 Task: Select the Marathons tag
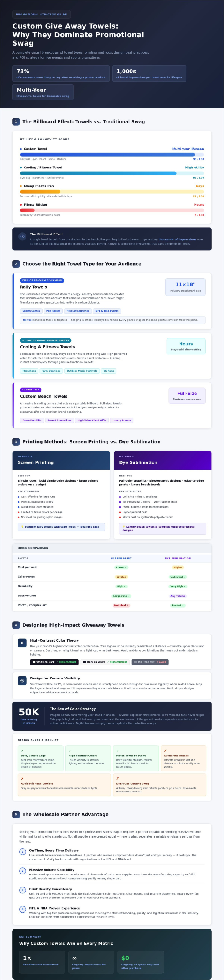click(x=29, y=371)
